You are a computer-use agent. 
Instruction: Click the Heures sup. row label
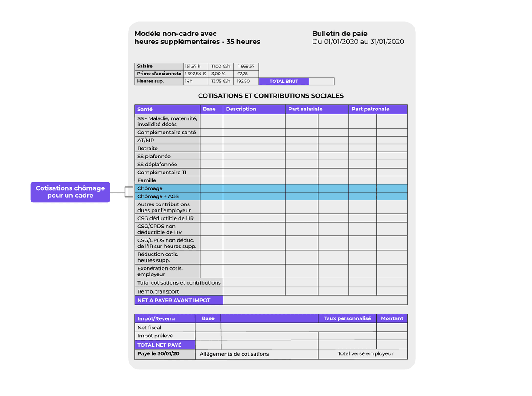(x=159, y=82)
